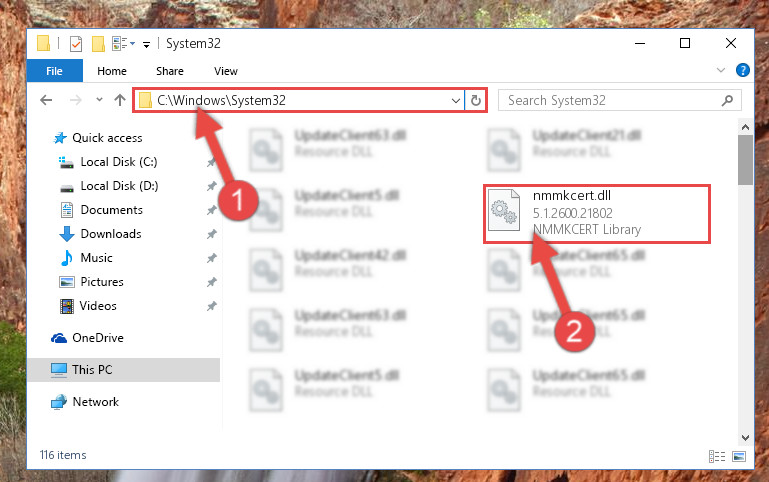Switch to the View tab
This screenshot has height=482, width=769.
click(226, 71)
